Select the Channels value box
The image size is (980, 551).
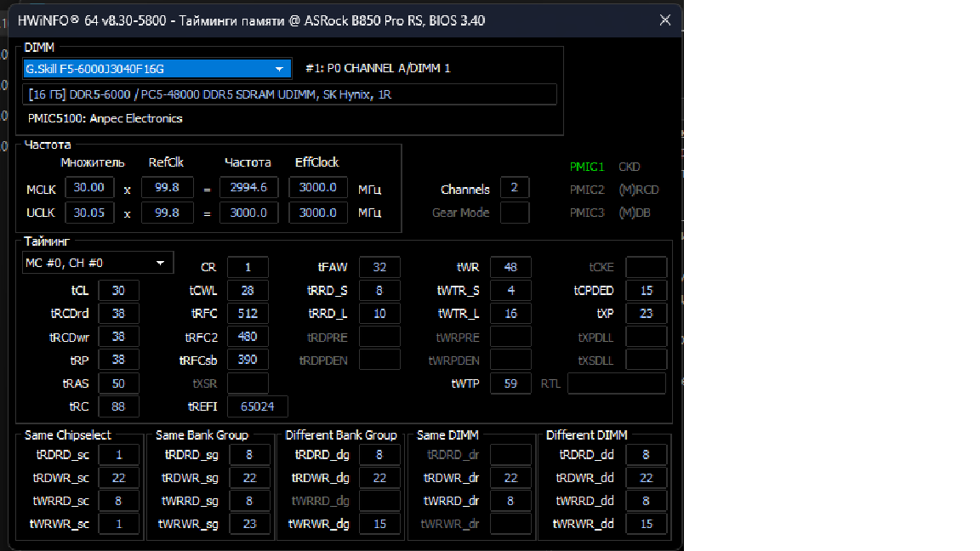coord(515,189)
